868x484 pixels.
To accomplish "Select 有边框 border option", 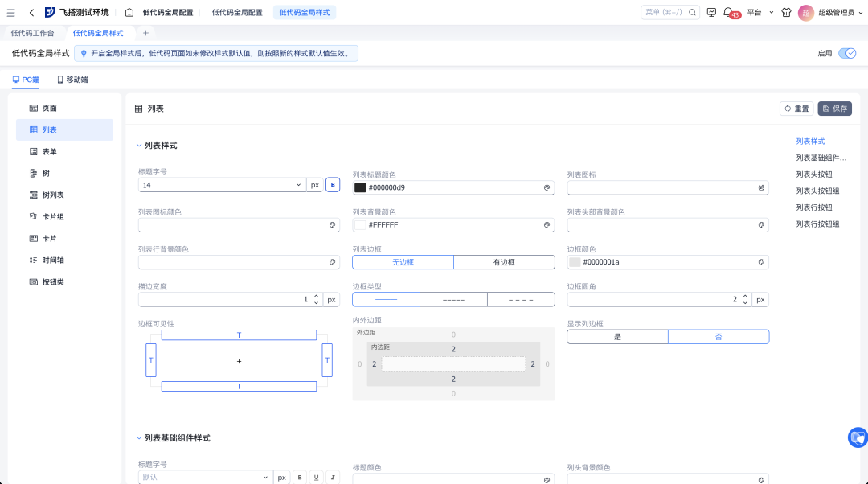I will click(x=504, y=262).
